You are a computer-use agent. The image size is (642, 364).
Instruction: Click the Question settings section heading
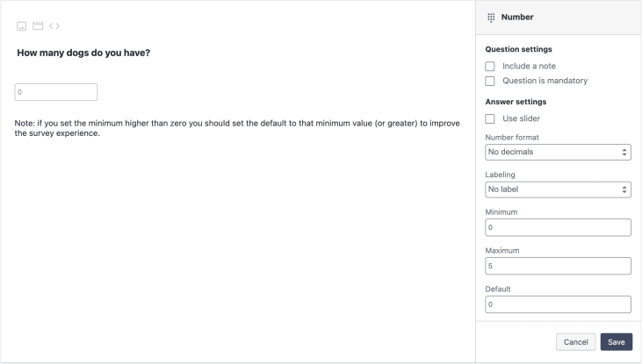(518, 49)
